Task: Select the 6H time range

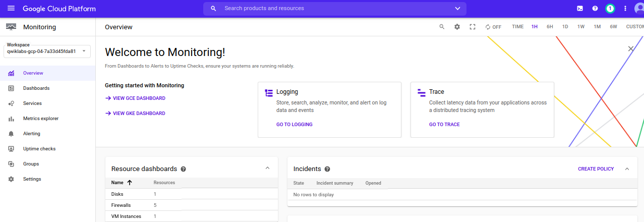Action: pos(550,27)
